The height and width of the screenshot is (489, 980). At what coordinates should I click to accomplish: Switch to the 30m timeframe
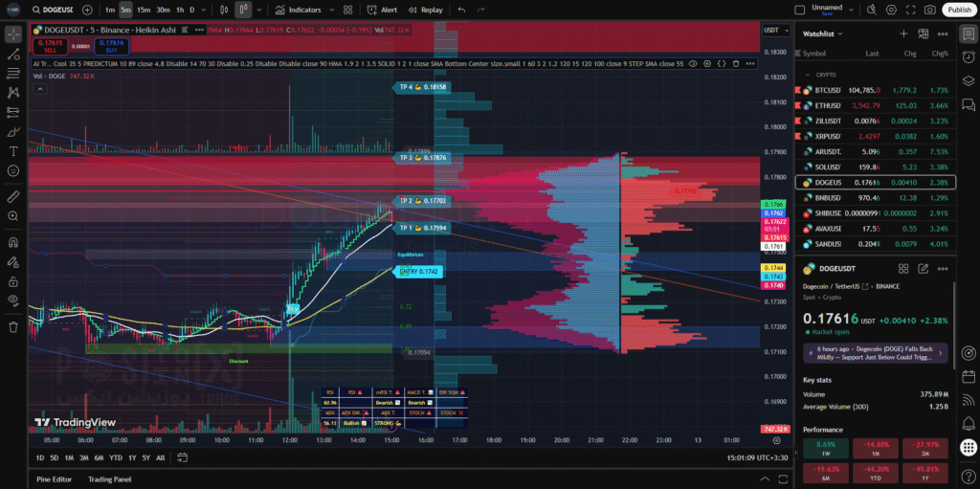tap(163, 10)
